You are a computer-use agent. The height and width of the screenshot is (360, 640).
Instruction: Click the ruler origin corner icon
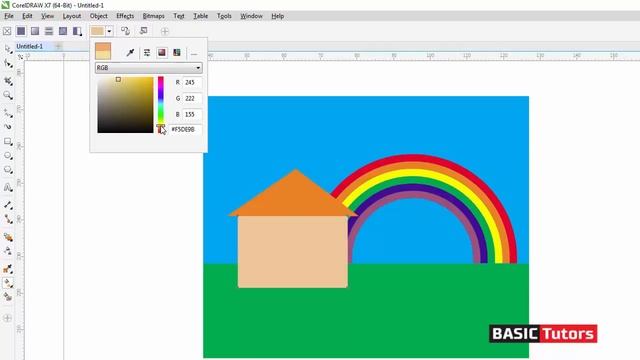pos(20,57)
